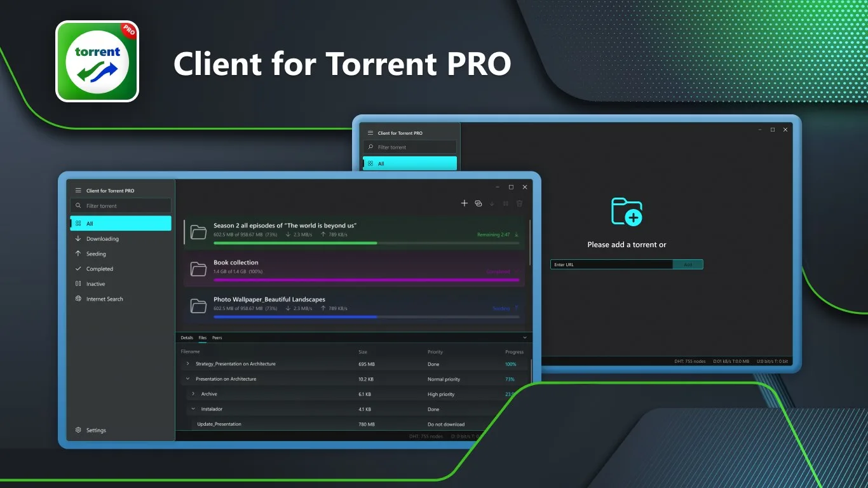Screen dimensions: 868x488
Task: Select the Inactive filter in sidebar
Action: 121,284
